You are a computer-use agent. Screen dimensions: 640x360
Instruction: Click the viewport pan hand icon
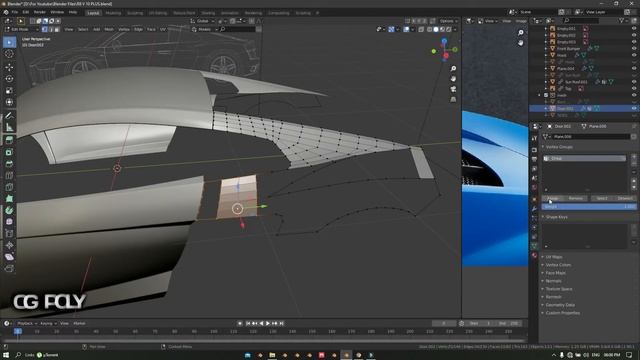click(x=453, y=79)
